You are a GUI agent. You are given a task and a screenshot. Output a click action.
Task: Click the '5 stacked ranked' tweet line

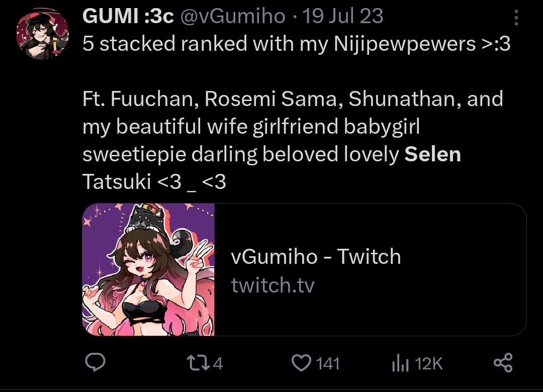click(297, 44)
